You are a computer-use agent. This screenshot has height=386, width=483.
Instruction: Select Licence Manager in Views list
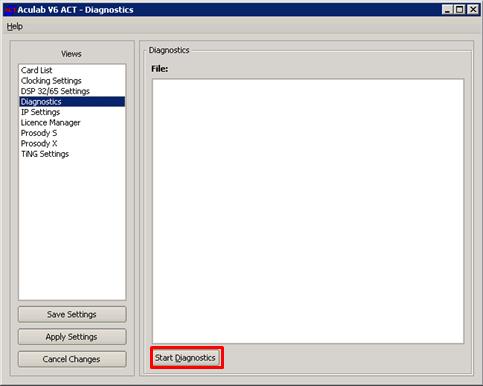pos(72,123)
